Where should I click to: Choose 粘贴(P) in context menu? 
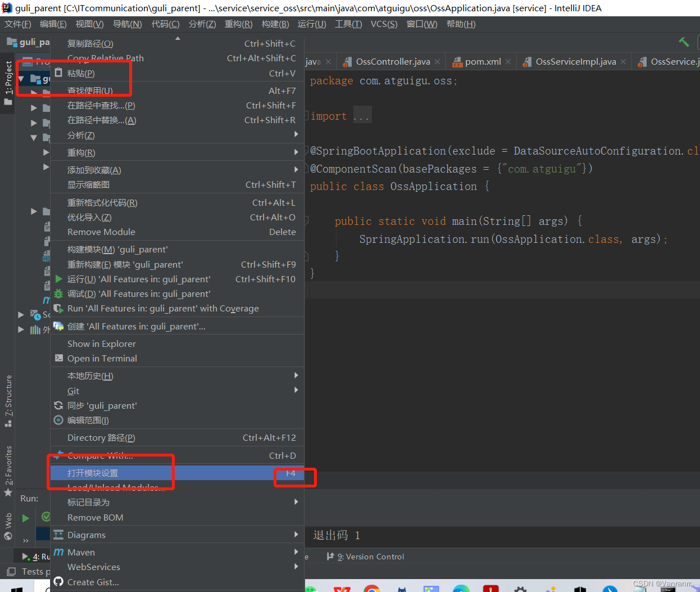pos(177,73)
